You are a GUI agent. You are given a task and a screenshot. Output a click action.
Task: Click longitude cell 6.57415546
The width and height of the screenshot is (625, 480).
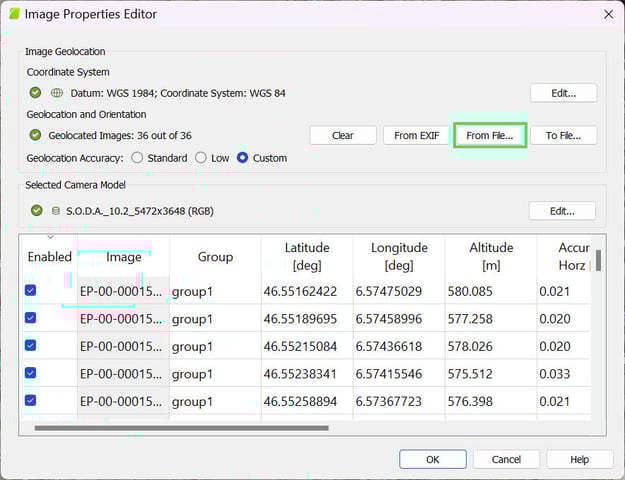[x=399, y=374]
